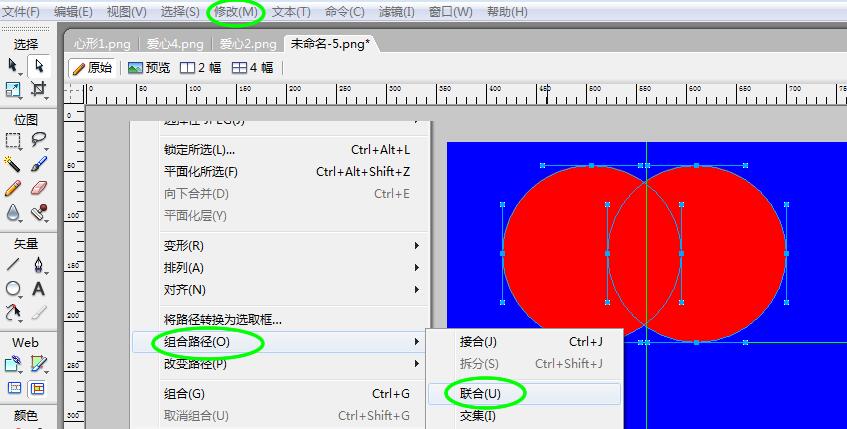Select the Pen tool in vector section

[40, 265]
